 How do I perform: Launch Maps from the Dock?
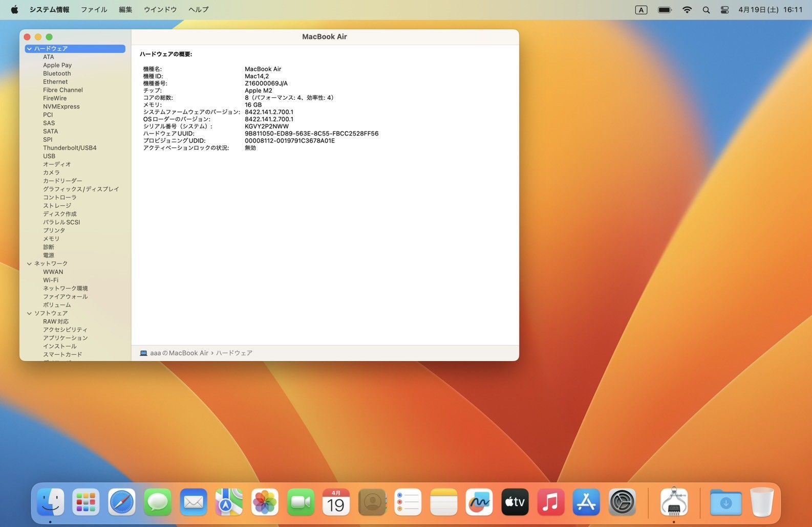pos(229,502)
